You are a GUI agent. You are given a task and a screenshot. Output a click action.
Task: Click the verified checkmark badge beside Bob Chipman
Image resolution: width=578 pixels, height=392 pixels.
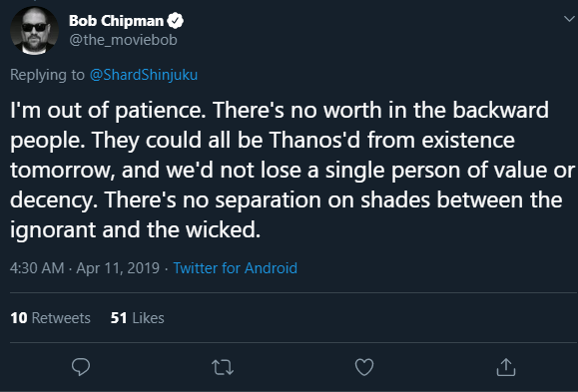175,21
